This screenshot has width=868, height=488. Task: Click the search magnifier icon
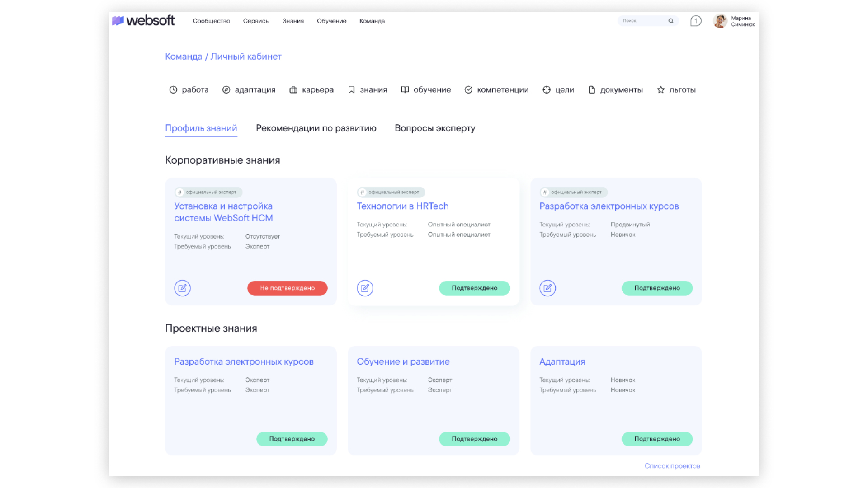click(671, 21)
